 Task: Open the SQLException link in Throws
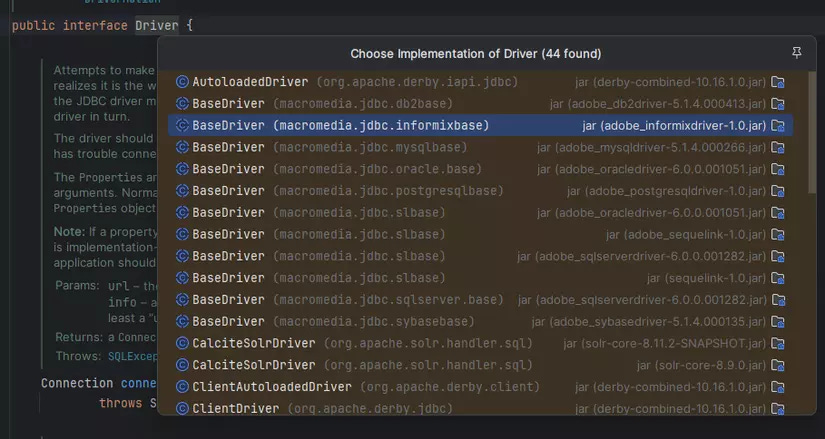(x=133, y=356)
